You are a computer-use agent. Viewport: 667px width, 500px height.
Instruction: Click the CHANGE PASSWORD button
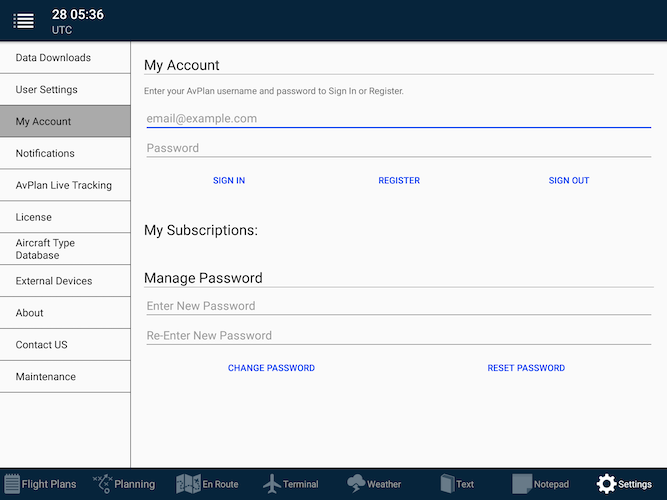pos(271,368)
